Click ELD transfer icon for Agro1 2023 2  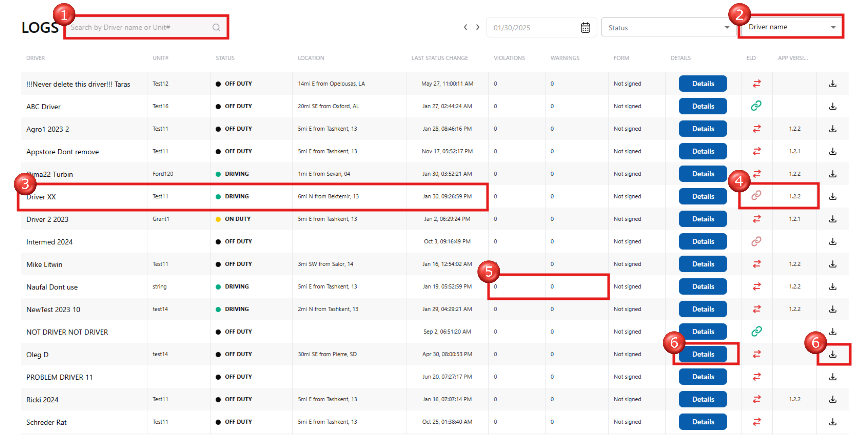757,129
